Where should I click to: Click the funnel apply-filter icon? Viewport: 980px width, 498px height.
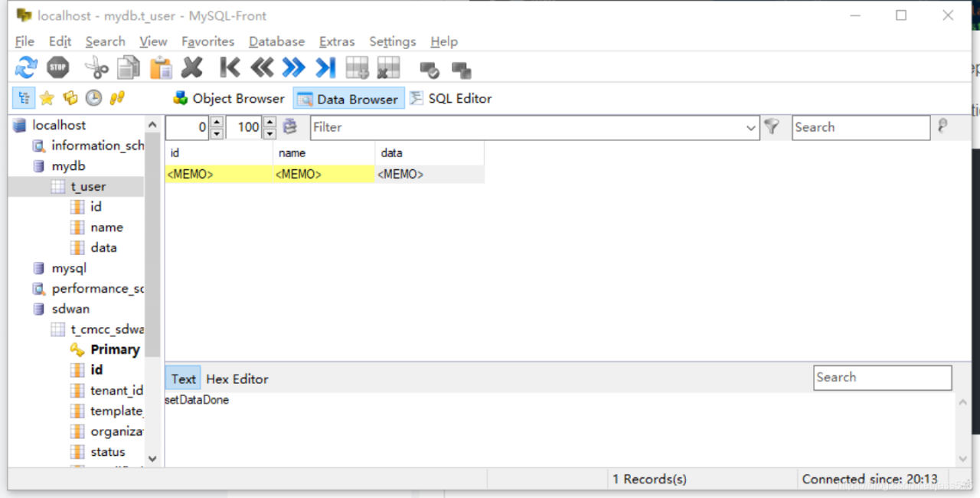pyautogui.click(x=772, y=126)
